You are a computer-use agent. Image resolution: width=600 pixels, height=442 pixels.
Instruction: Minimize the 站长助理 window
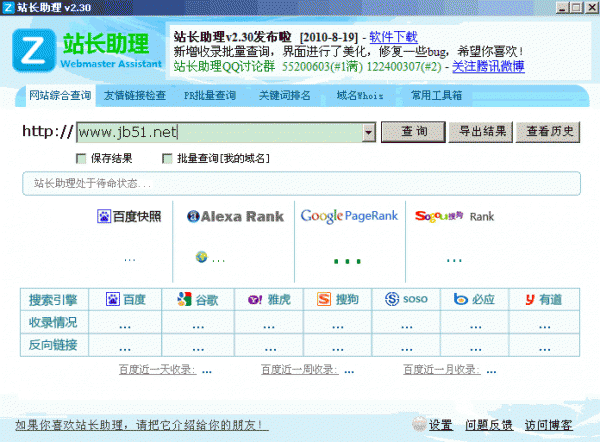pyautogui.click(x=562, y=7)
